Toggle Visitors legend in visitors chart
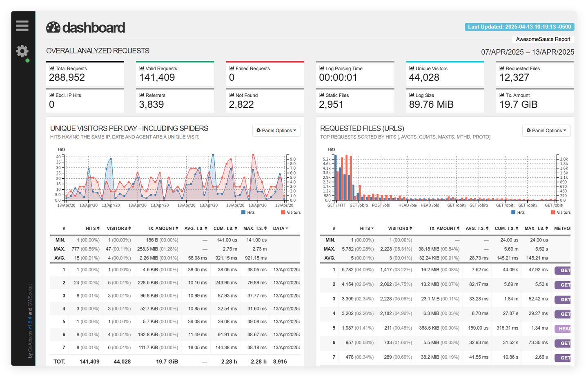 [x=291, y=212]
